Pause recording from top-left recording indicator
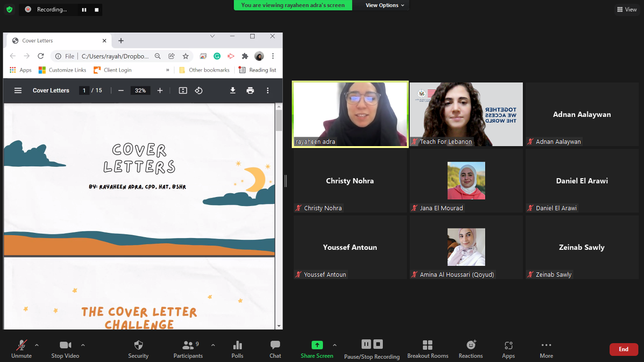Viewport: 644px width, 362px height. click(x=84, y=9)
